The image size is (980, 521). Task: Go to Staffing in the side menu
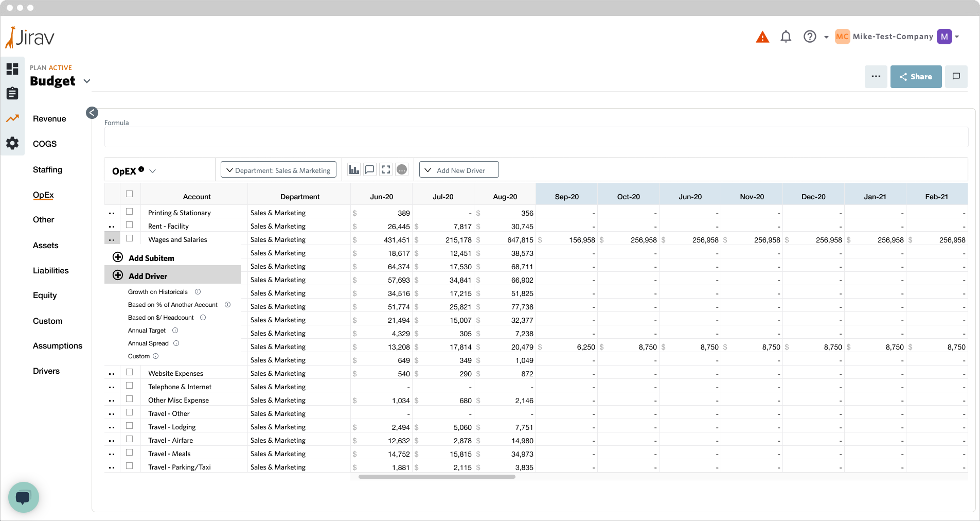[47, 169]
